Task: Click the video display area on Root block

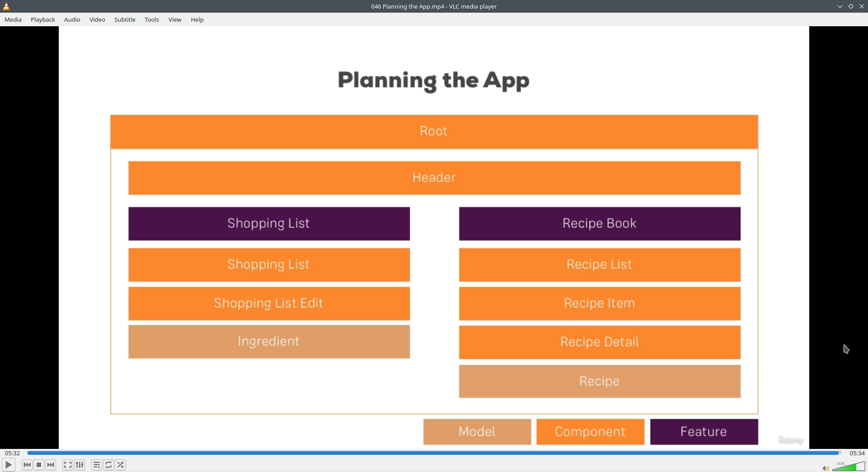Action: click(434, 132)
